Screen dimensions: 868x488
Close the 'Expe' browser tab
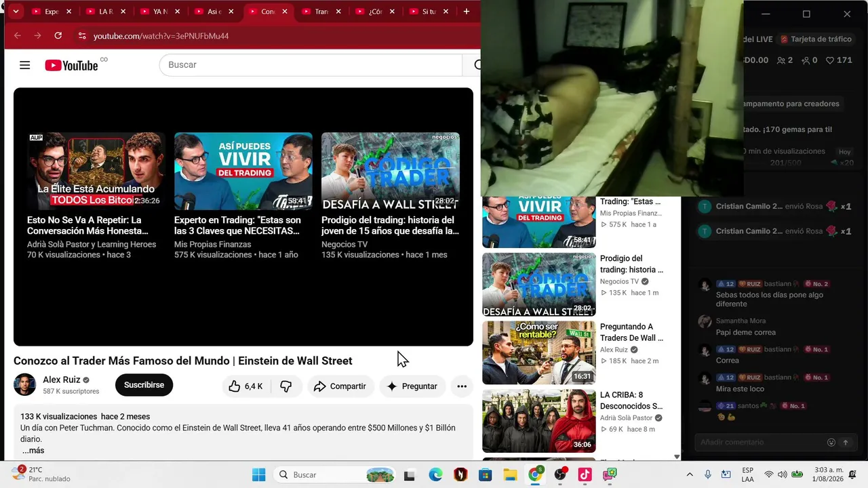[68, 12]
